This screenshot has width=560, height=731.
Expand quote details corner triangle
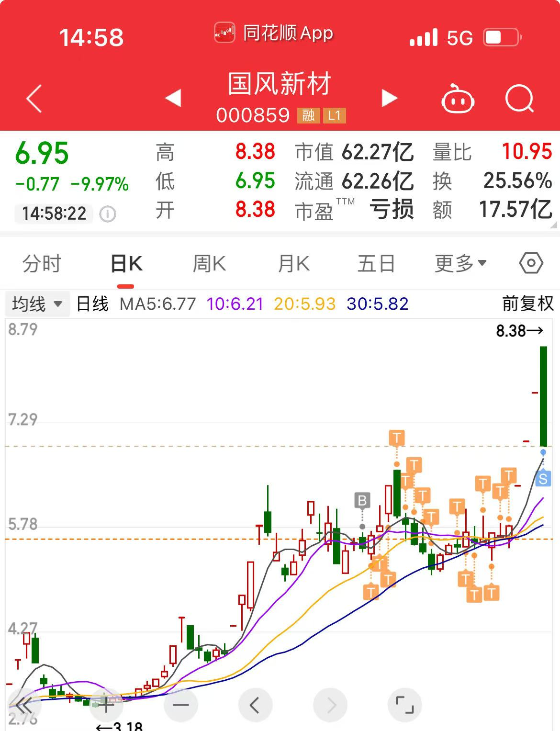[554, 225]
